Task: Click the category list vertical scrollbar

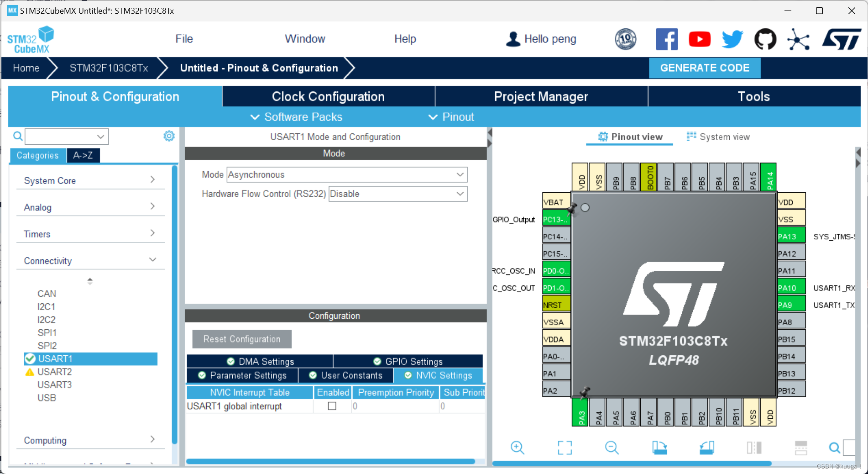Action: [174, 305]
